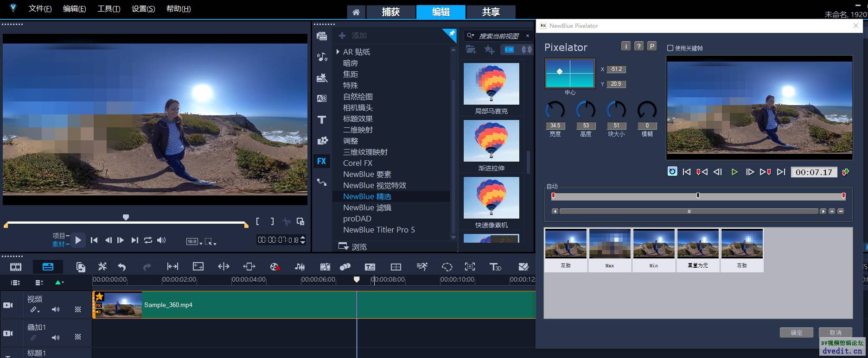
Task: Click the 块大小 knob dial
Action: [x=616, y=110]
